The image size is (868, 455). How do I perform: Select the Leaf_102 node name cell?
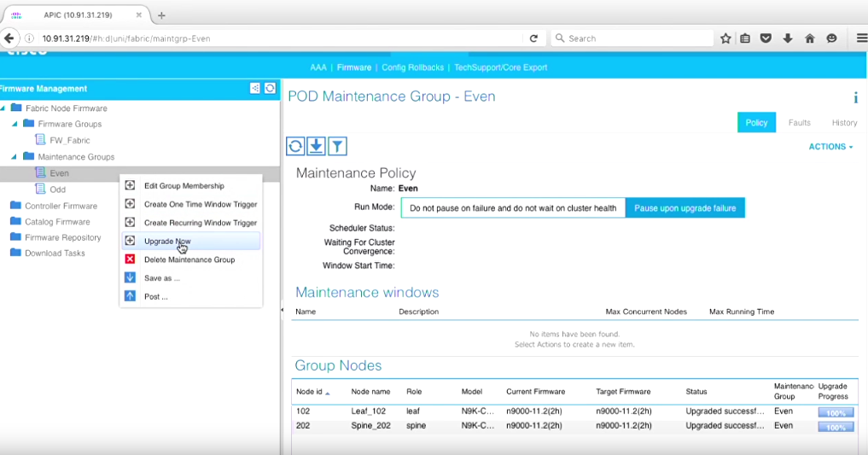point(368,411)
